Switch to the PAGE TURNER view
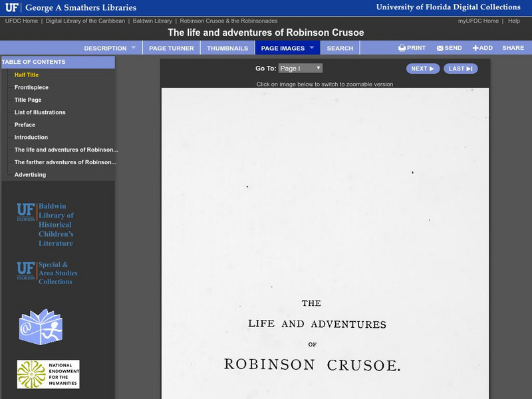532x399 pixels. tap(170, 47)
